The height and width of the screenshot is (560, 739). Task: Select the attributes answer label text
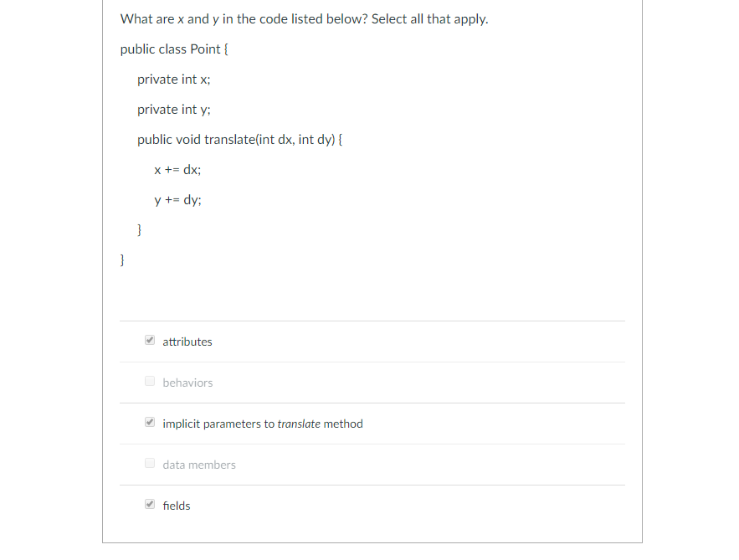click(187, 342)
